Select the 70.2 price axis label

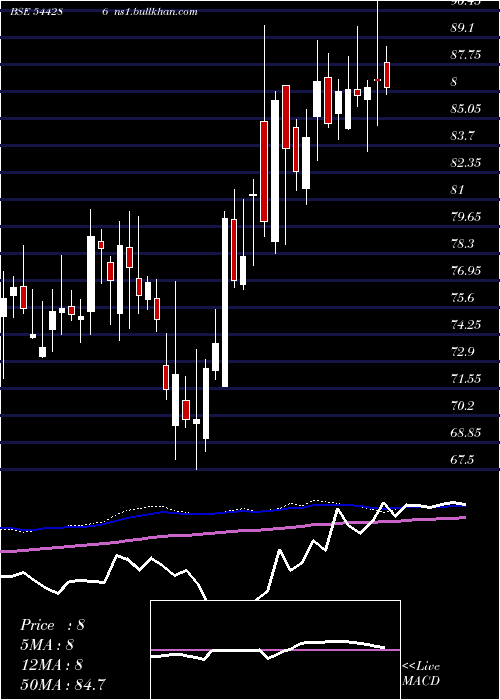click(x=463, y=406)
